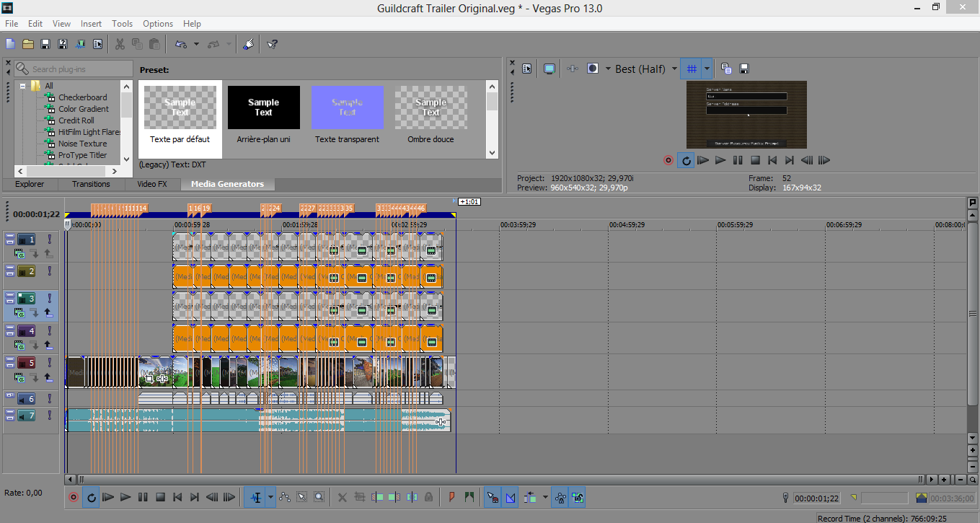Switch to the Transitions tab
This screenshot has width=980, height=523.
(x=91, y=184)
